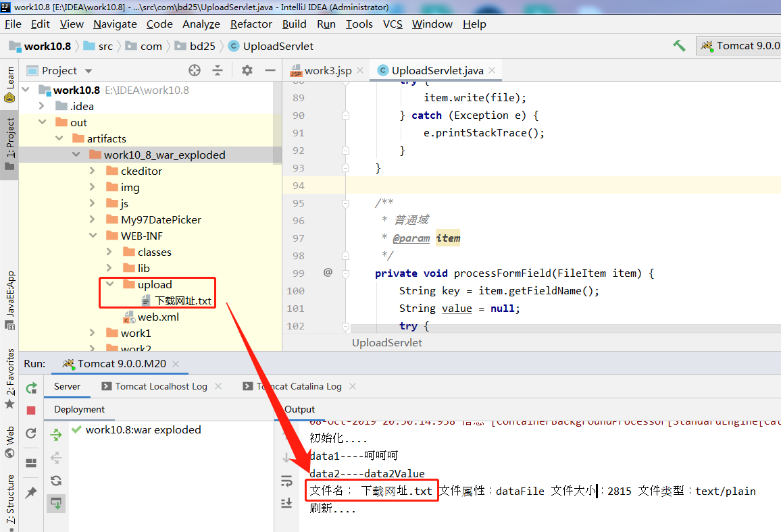Click the locate/scroll from source target icon

point(195,70)
